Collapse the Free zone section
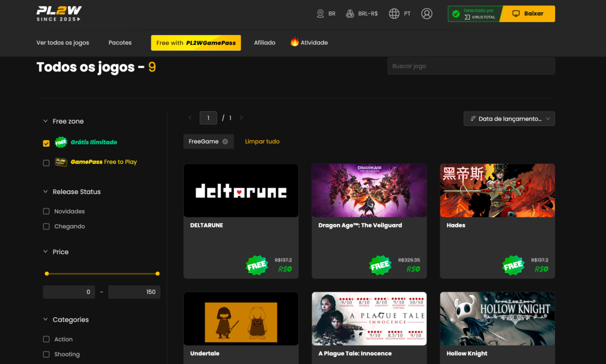Screen dimensions: 606x364 pyautogui.click(x=45, y=121)
